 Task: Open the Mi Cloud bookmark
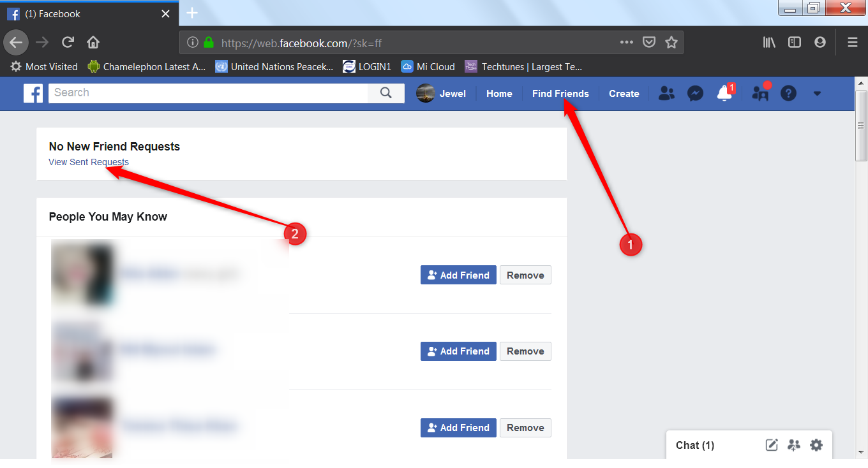click(x=428, y=66)
